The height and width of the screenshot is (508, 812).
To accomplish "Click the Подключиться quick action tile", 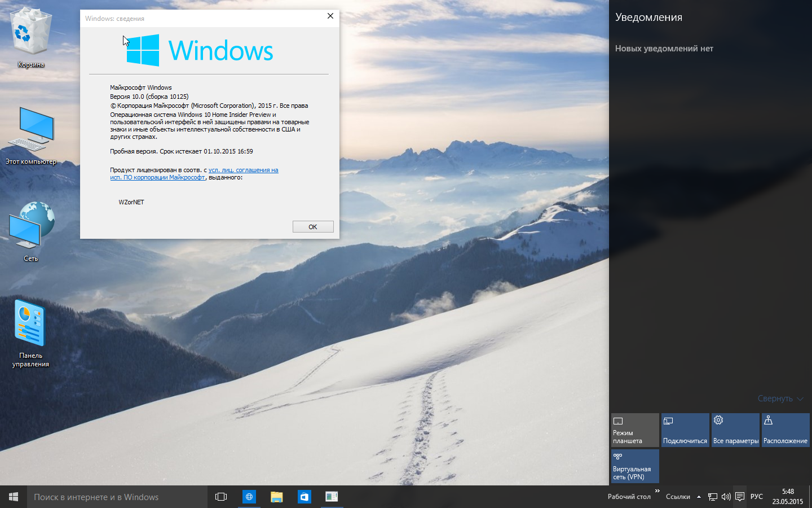I will click(685, 430).
